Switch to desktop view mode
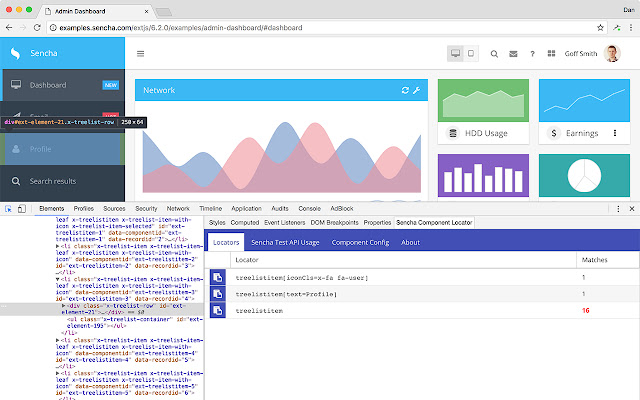This screenshot has height=400, width=640. [x=455, y=53]
